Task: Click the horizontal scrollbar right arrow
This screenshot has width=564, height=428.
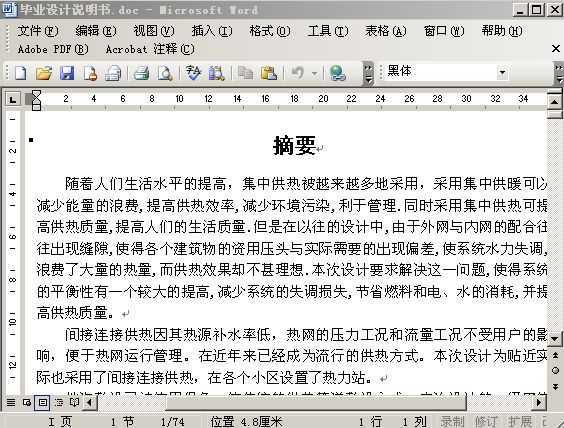Action: pyautogui.click(x=539, y=402)
